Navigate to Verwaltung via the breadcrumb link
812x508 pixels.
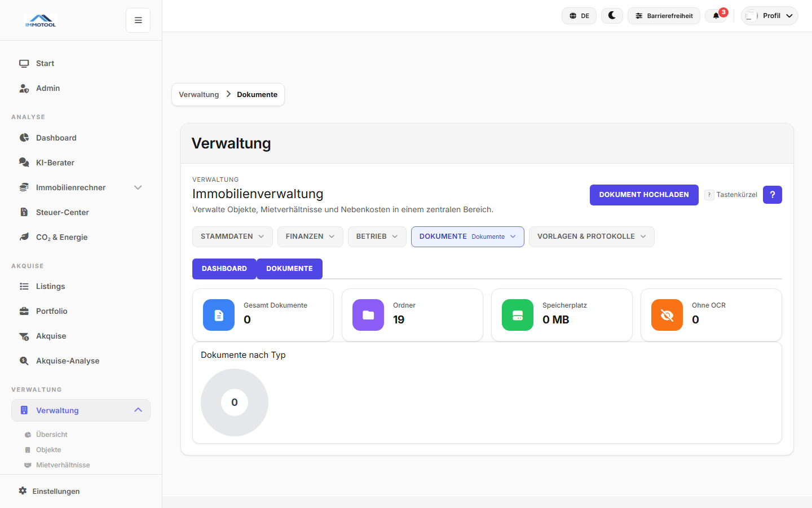pyautogui.click(x=198, y=94)
